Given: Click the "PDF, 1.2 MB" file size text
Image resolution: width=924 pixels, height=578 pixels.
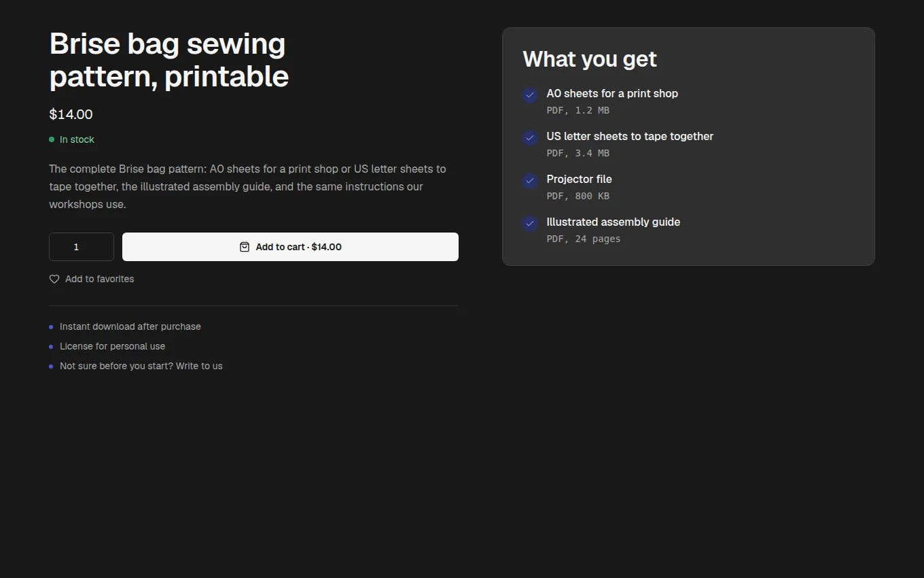Looking at the screenshot, I should [578, 110].
